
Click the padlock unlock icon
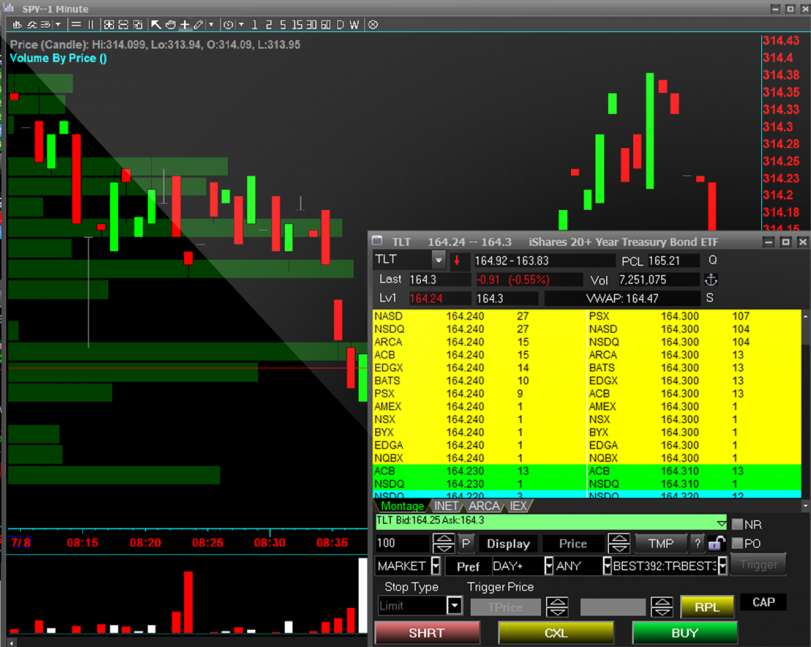[x=715, y=544]
